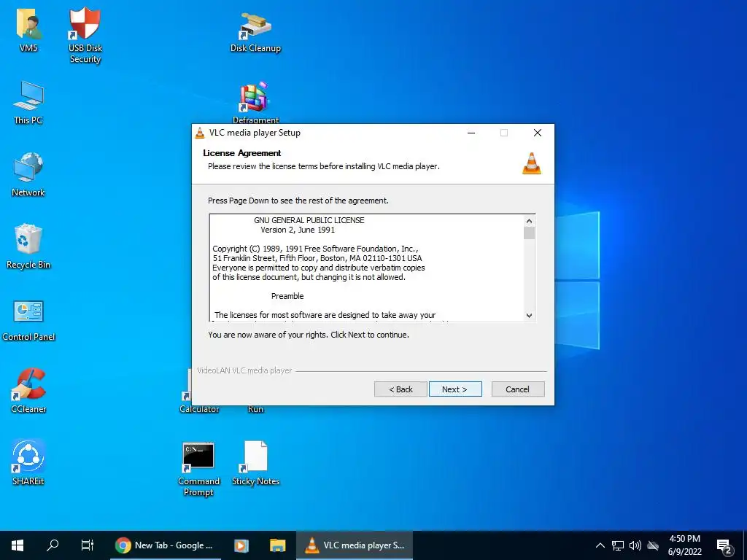Show hidden system tray icons
Image resolution: width=747 pixels, height=560 pixels.
tap(600, 545)
